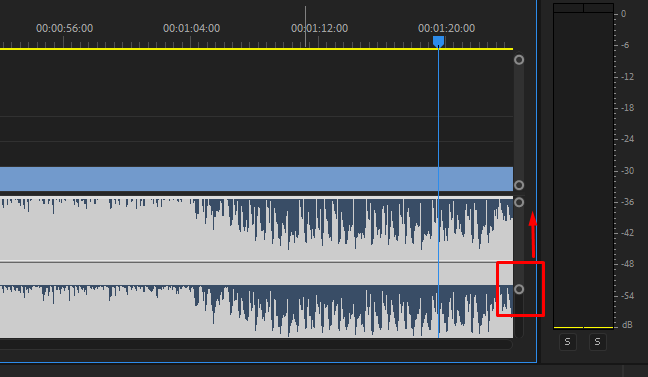The image size is (648, 377).
Task: Click the 00:01:04:00 timecode on the ruler
Action: coord(191,28)
